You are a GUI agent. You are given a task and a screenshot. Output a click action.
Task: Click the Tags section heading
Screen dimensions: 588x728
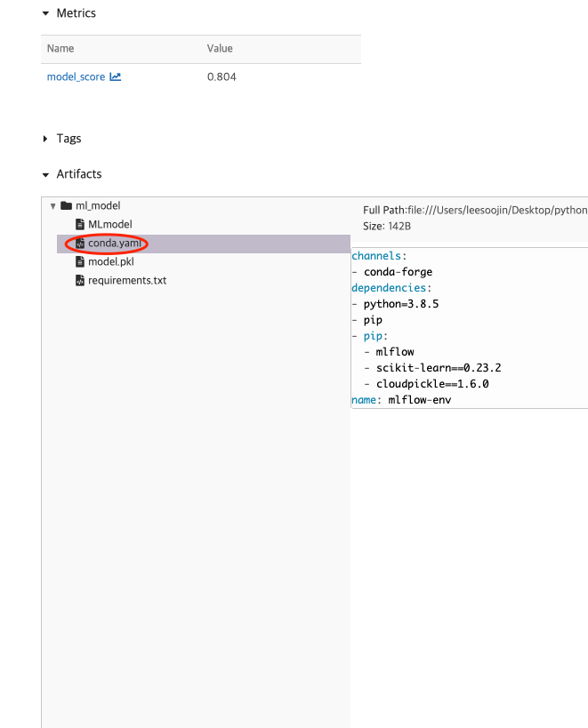click(68, 139)
